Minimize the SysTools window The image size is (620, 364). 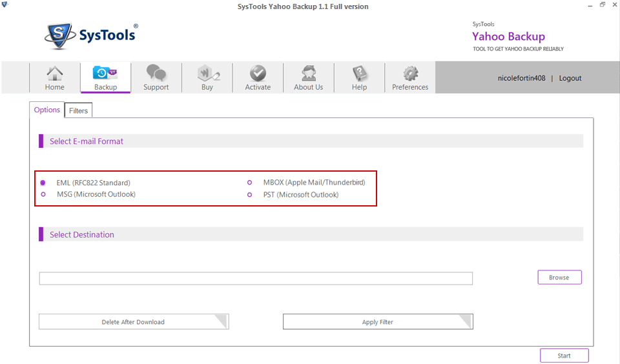590,6
